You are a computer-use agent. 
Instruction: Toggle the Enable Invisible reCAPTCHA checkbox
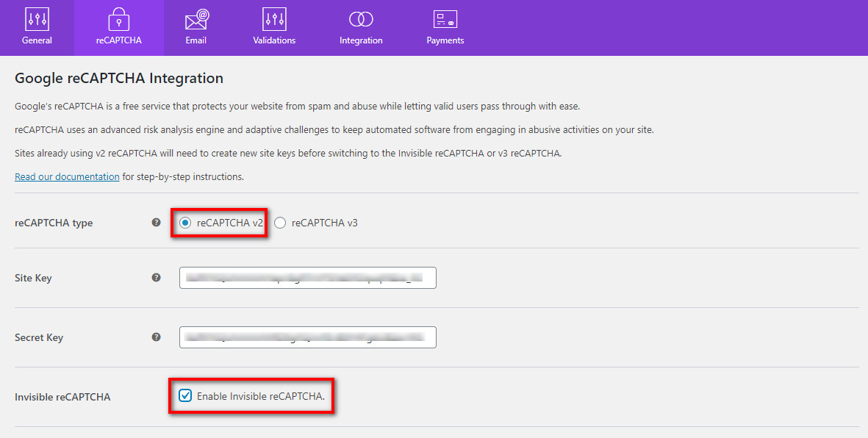(x=185, y=395)
